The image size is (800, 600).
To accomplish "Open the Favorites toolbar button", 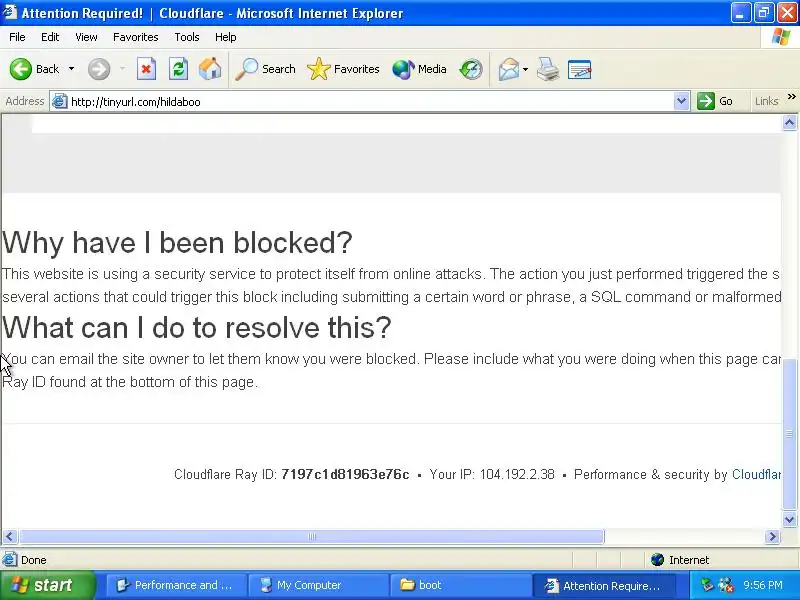I will 343,69.
